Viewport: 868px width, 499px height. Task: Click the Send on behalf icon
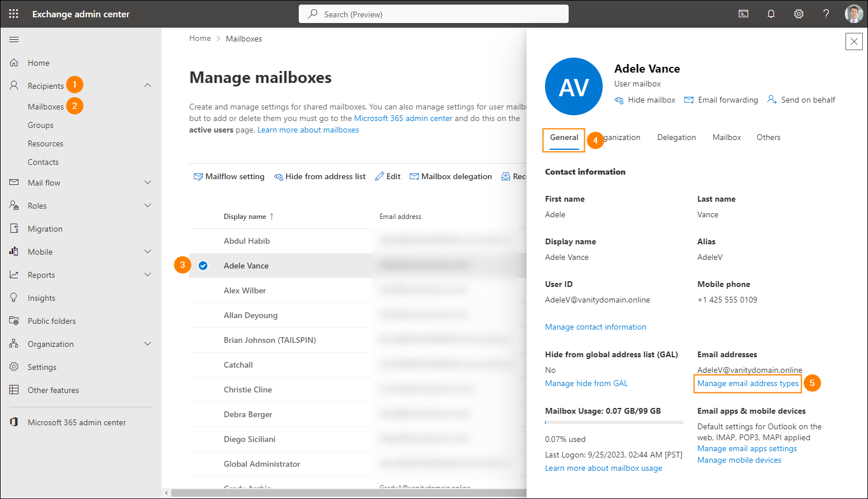click(772, 100)
